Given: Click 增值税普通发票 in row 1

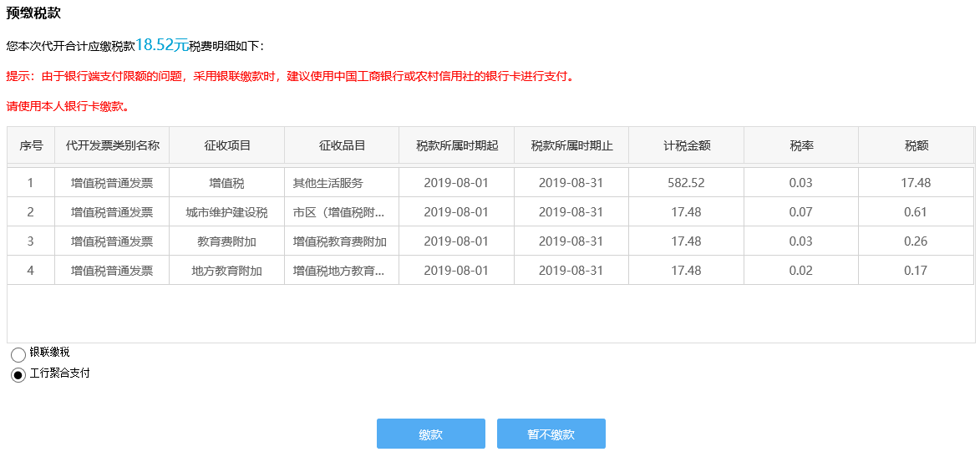Looking at the screenshot, I should 112,183.
